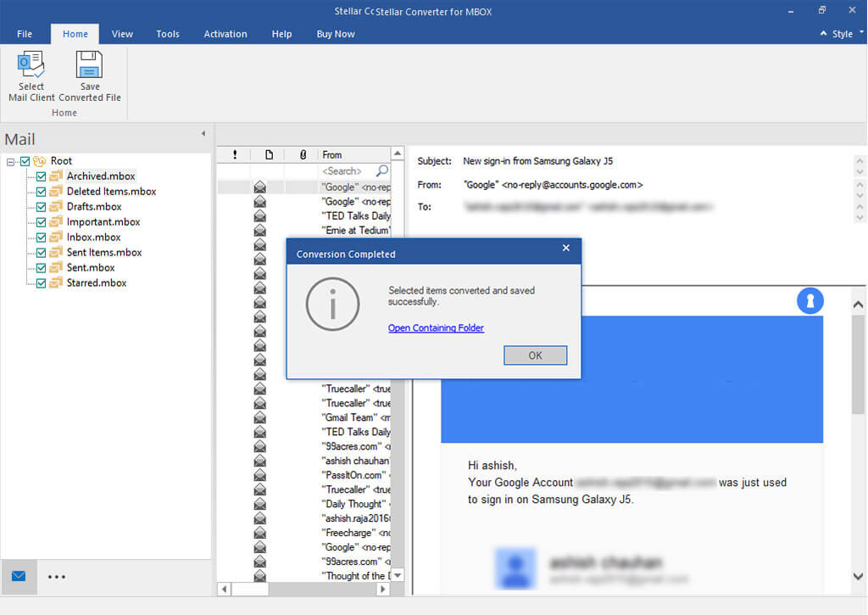Click the Save Converted File icon
This screenshot has height=615, width=868.
(x=89, y=66)
